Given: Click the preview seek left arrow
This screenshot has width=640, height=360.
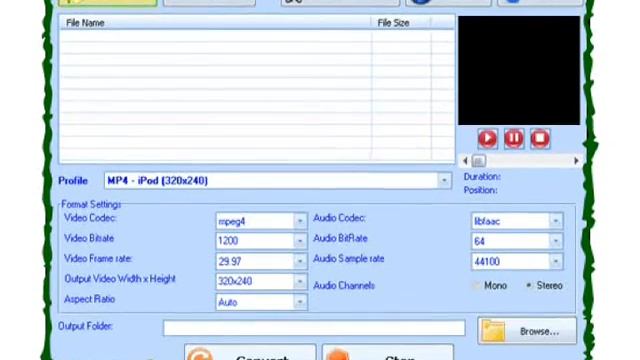Looking at the screenshot, I should point(465,161).
